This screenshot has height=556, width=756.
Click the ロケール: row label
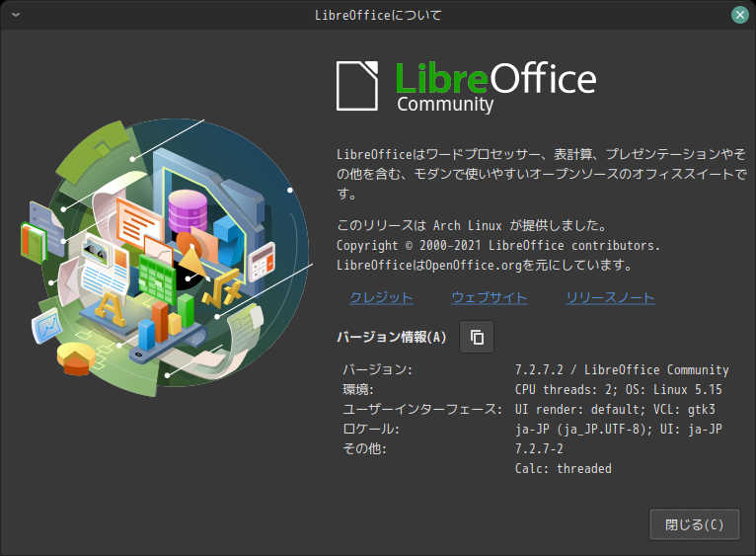(371, 429)
